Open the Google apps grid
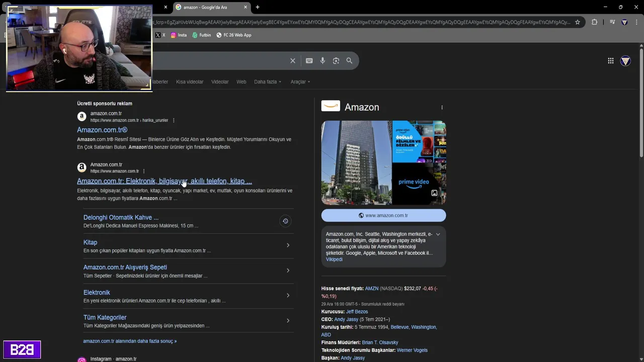 [x=610, y=61]
